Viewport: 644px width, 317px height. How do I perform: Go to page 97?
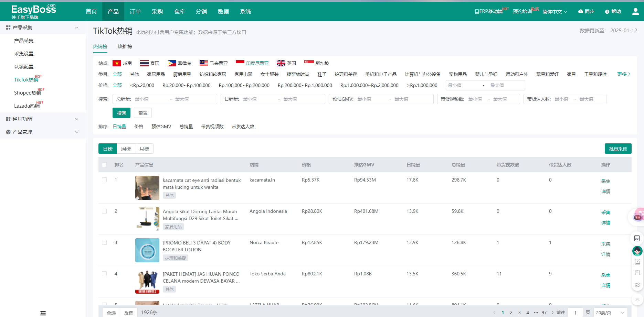point(544,313)
